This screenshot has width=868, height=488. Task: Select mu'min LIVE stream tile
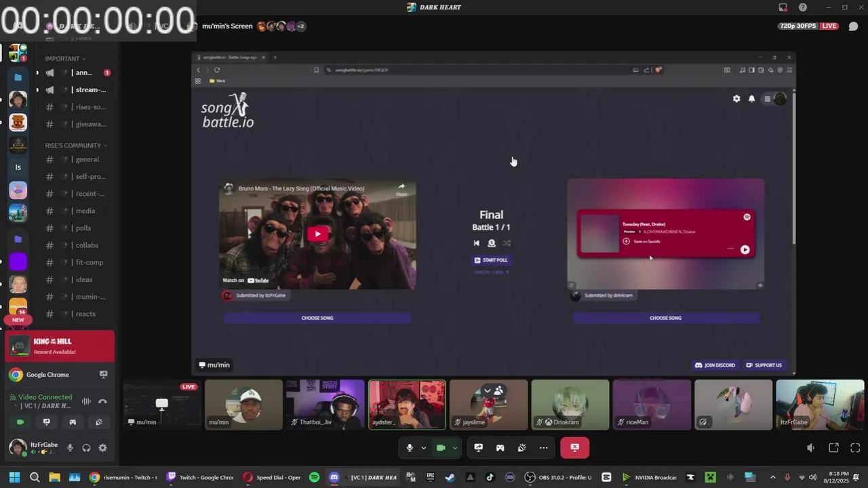click(x=161, y=405)
